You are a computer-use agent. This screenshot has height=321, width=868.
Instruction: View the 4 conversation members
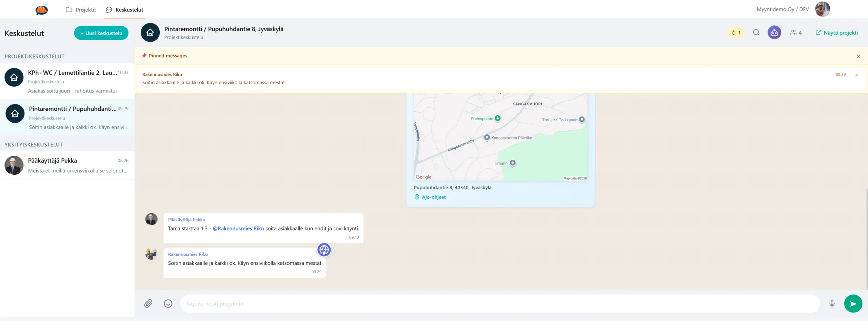click(x=796, y=33)
